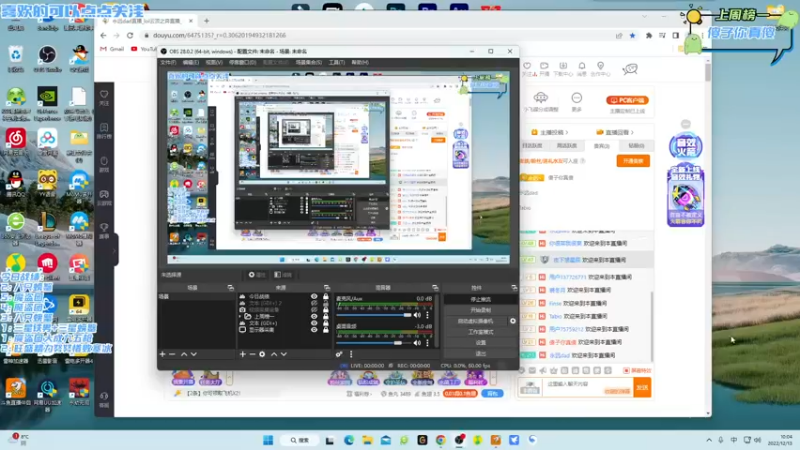Viewport: 800px width, 450px height.
Task: Move the selected source down
Action: pyautogui.click(x=284, y=354)
